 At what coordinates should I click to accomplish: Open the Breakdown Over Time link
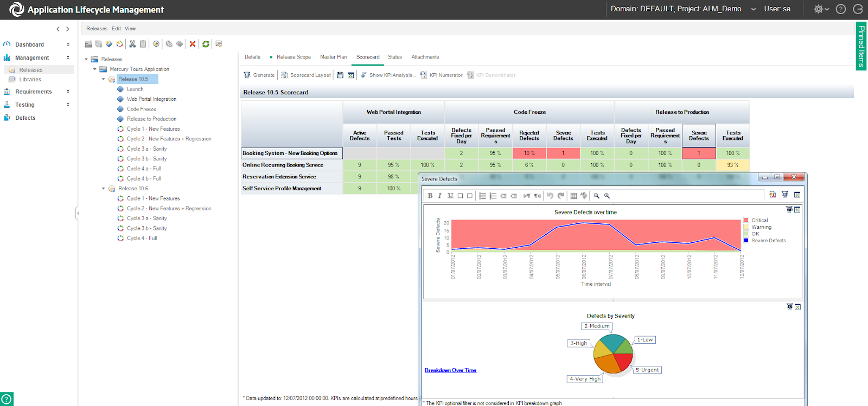tap(450, 370)
